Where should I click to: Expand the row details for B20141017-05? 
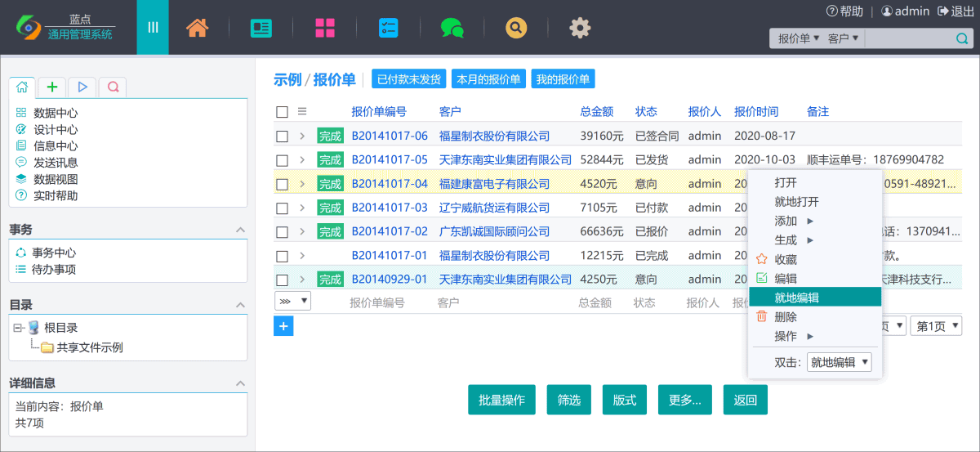tap(302, 160)
